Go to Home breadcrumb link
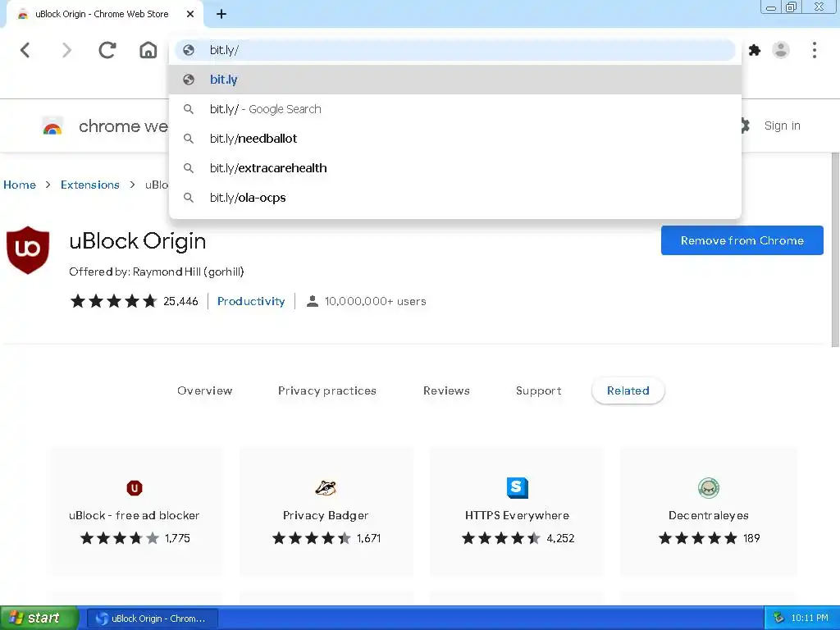The width and height of the screenshot is (840, 630). click(20, 185)
